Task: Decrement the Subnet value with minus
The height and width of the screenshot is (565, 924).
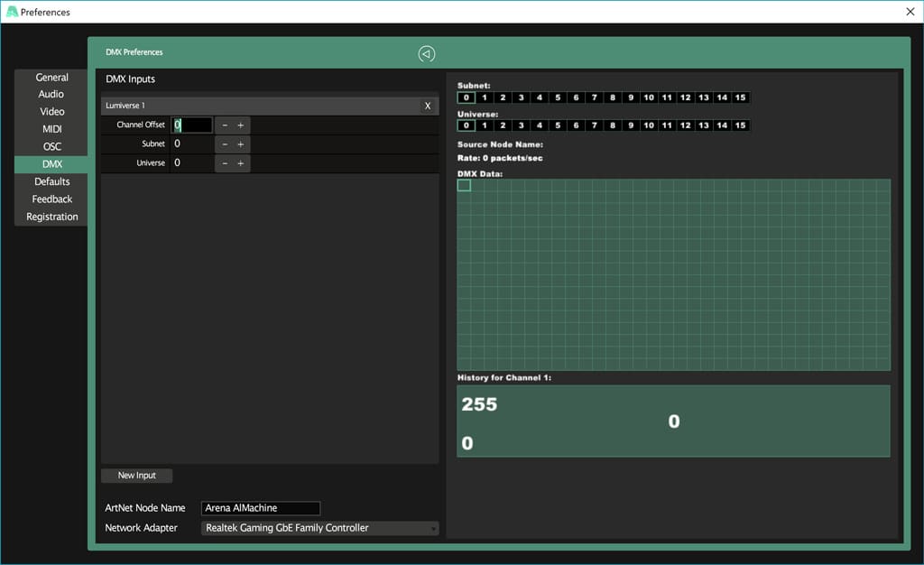Action: [225, 144]
